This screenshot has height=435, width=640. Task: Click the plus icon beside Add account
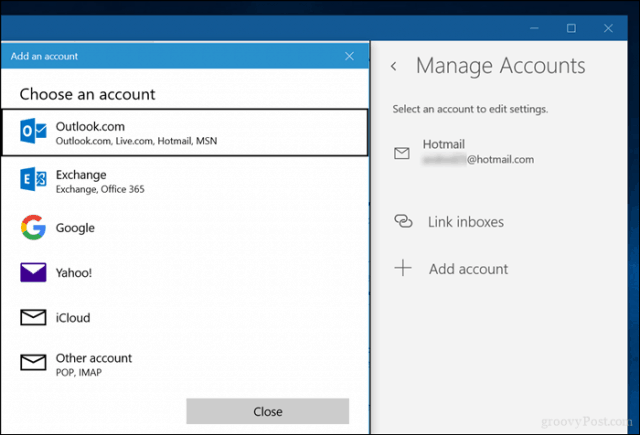[403, 268]
